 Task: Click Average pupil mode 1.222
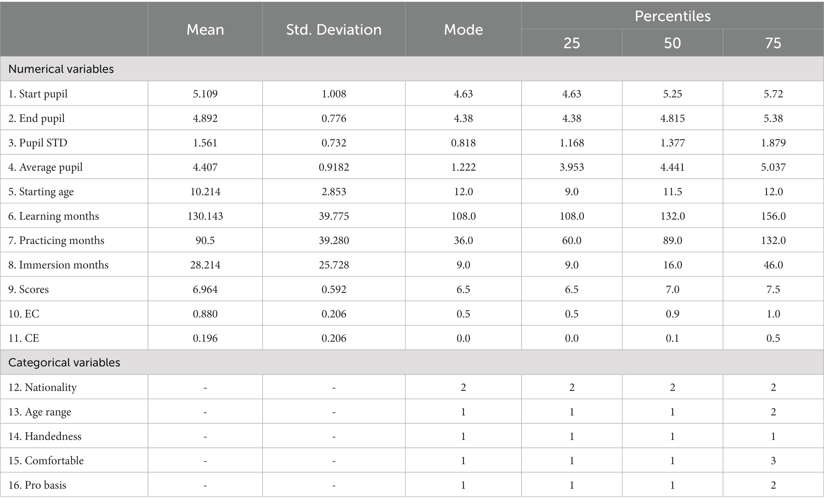click(x=463, y=167)
